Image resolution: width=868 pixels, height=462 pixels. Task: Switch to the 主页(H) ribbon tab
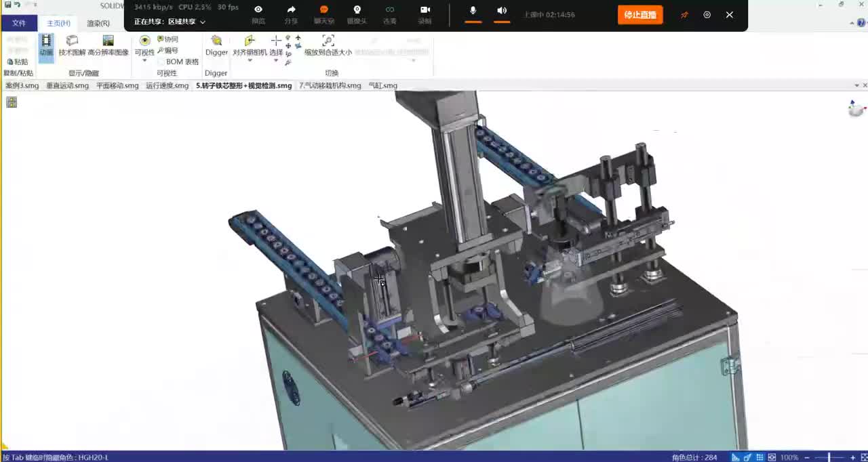pos(58,23)
